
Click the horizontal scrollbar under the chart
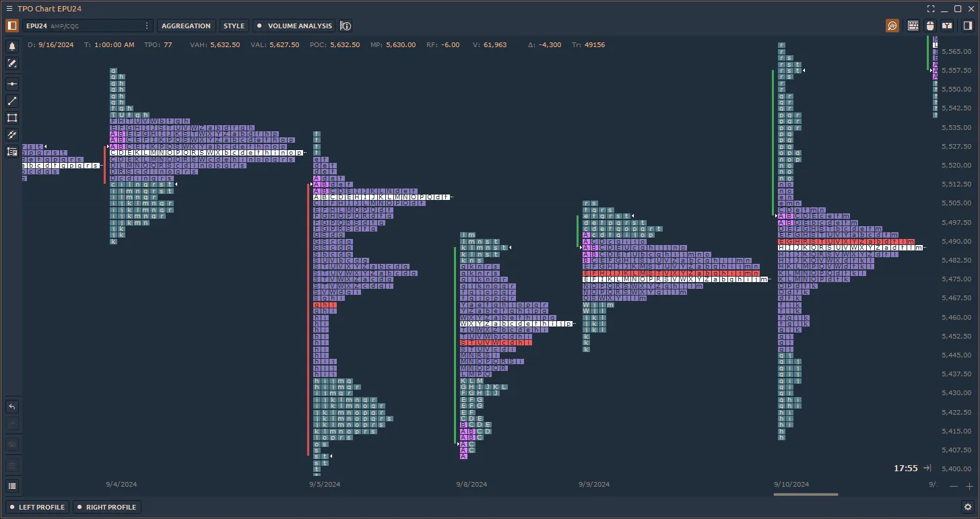806,495
